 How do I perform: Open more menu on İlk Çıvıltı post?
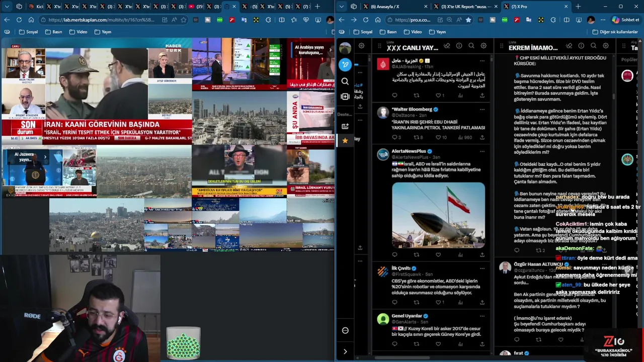pos(482,268)
